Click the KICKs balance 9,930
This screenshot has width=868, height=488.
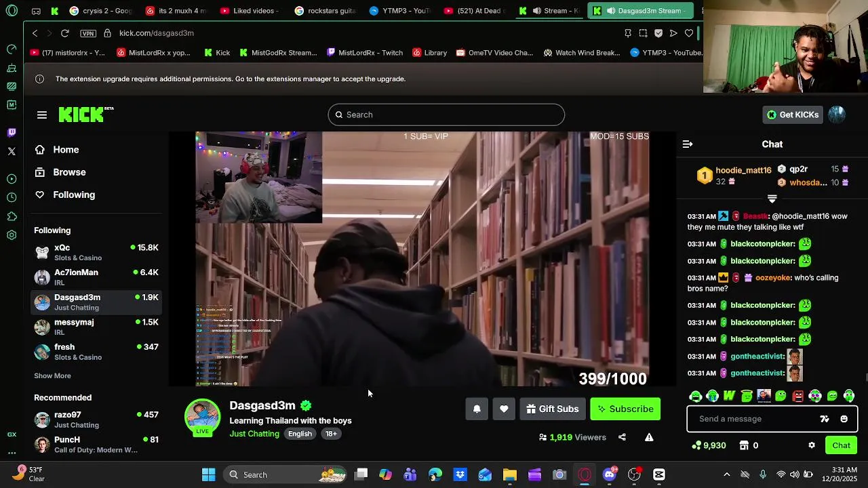(709, 445)
